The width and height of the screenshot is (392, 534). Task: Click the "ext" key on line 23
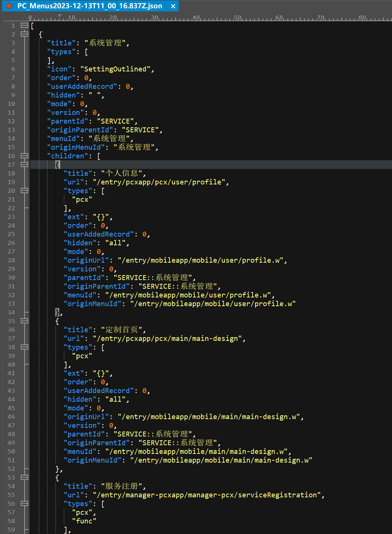coord(74,217)
